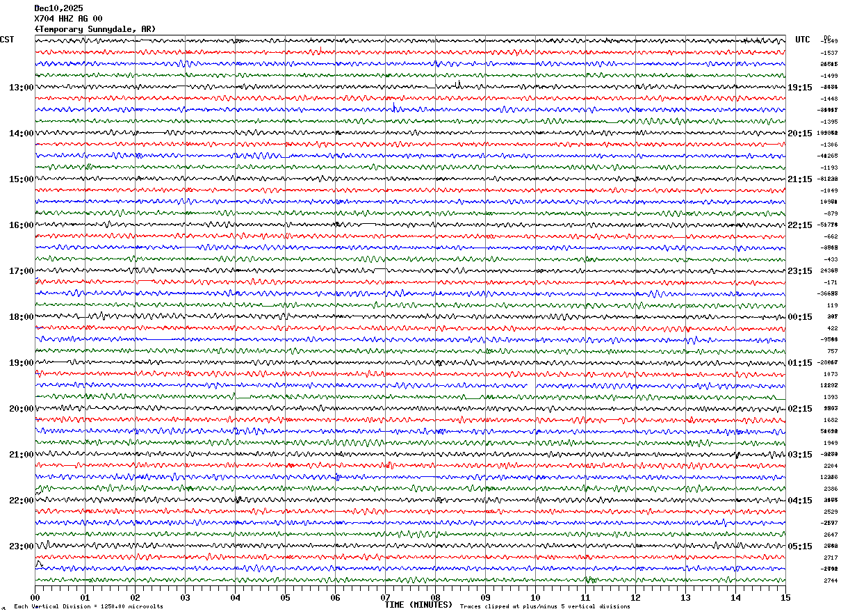Click the CST timezone header
The image size is (841, 616).
coord(7,40)
